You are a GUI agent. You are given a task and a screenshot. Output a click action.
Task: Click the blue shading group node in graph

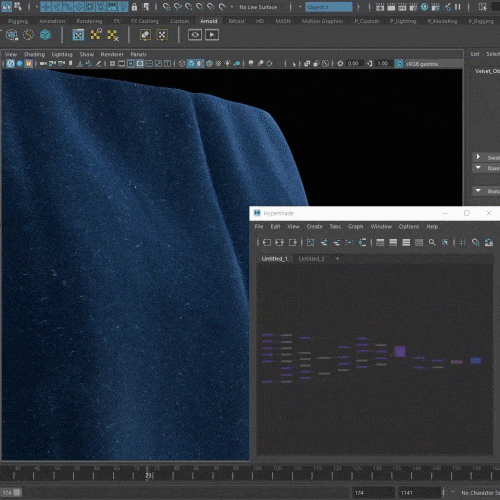pos(476,361)
